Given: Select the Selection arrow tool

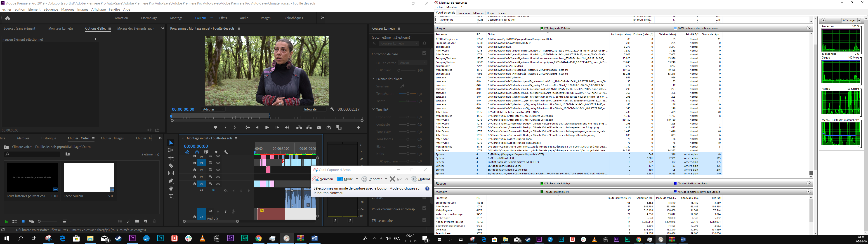Looking at the screenshot, I should coord(171,143).
